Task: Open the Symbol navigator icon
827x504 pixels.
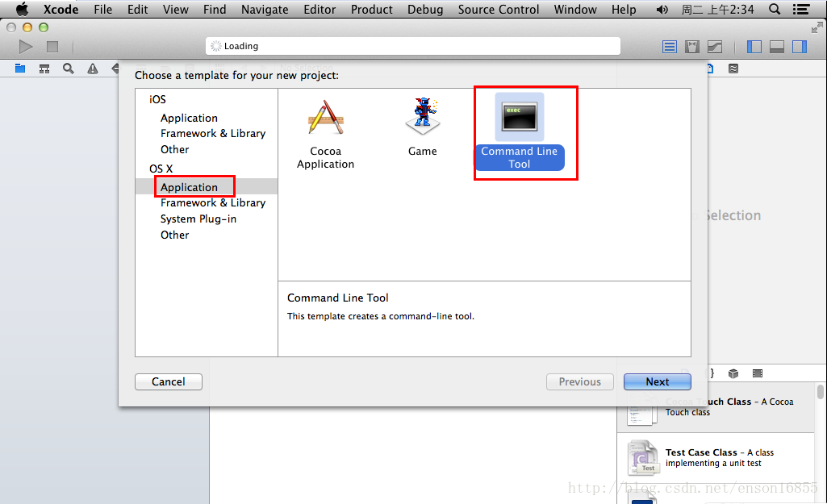Action: click(44, 69)
